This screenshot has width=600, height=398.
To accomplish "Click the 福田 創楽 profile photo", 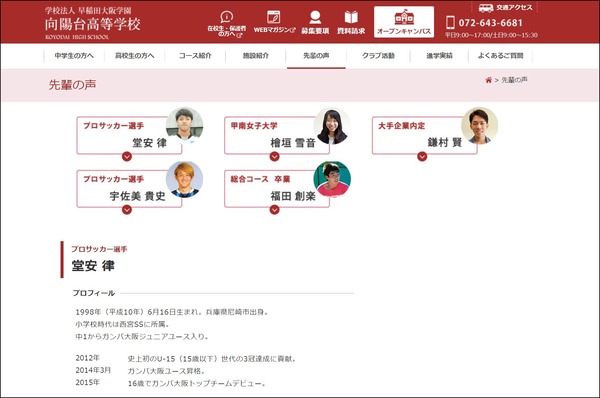I will pos(332,179).
